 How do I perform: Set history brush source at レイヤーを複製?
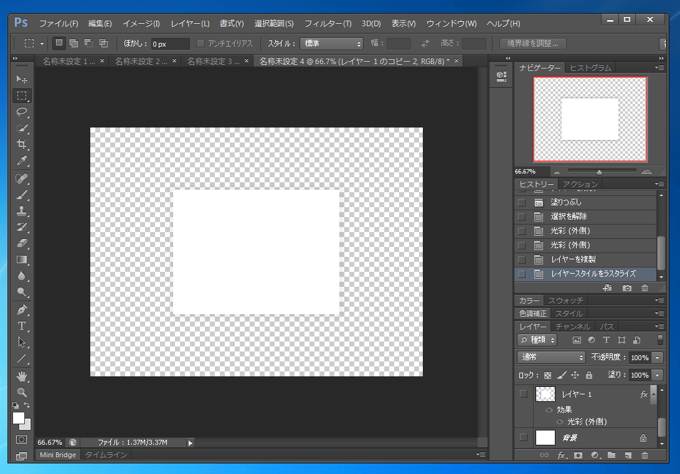point(522,260)
